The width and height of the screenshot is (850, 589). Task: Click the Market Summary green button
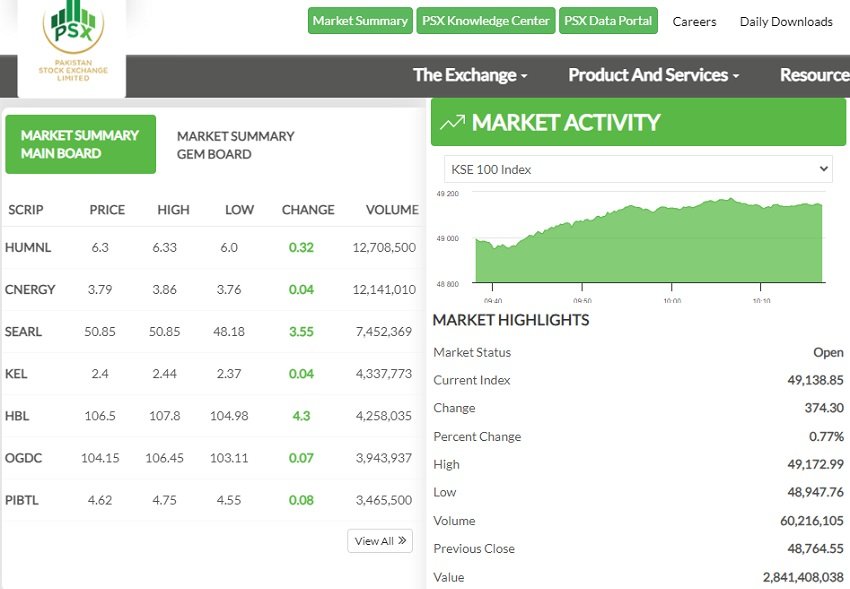tap(360, 21)
